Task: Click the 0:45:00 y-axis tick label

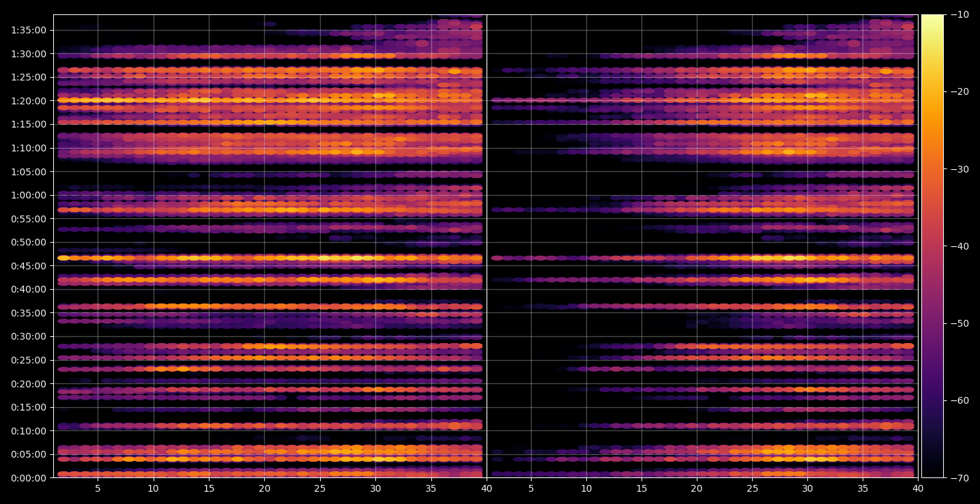Action: [x=29, y=266]
